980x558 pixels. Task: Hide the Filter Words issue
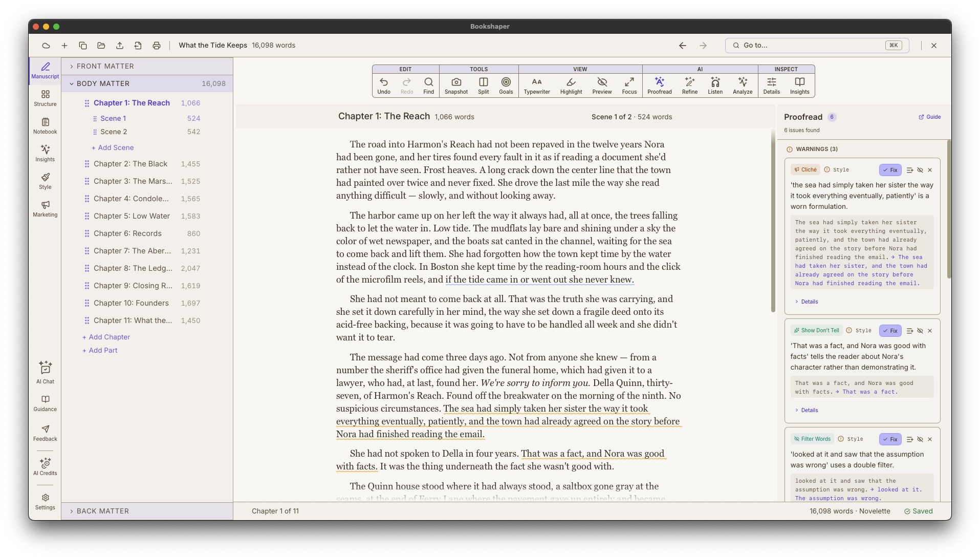(x=920, y=439)
